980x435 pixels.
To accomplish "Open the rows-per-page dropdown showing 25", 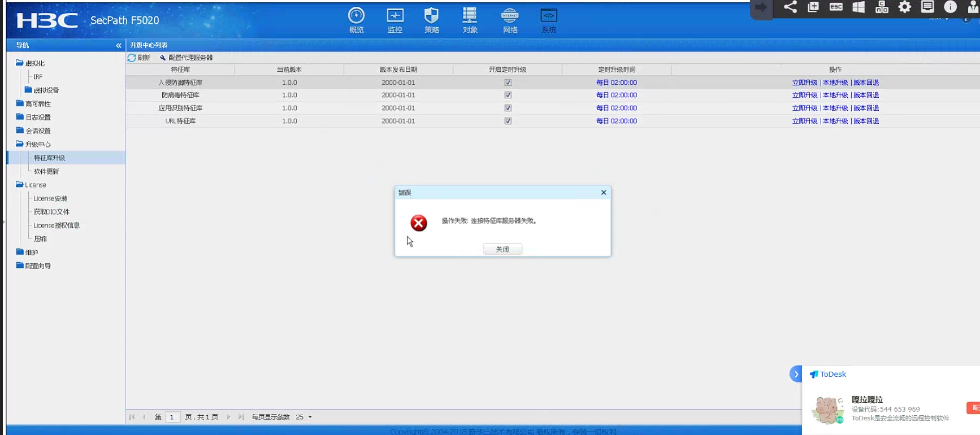I will pos(310,417).
